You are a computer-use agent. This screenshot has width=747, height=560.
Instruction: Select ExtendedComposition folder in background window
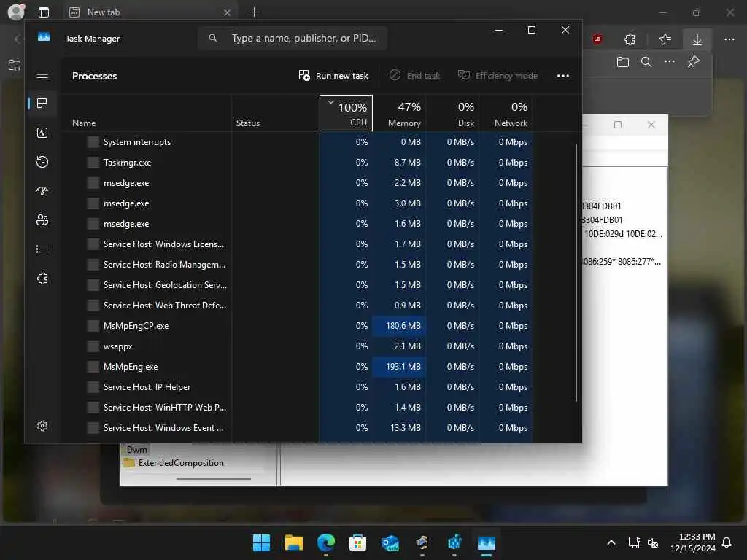(174, 463)
